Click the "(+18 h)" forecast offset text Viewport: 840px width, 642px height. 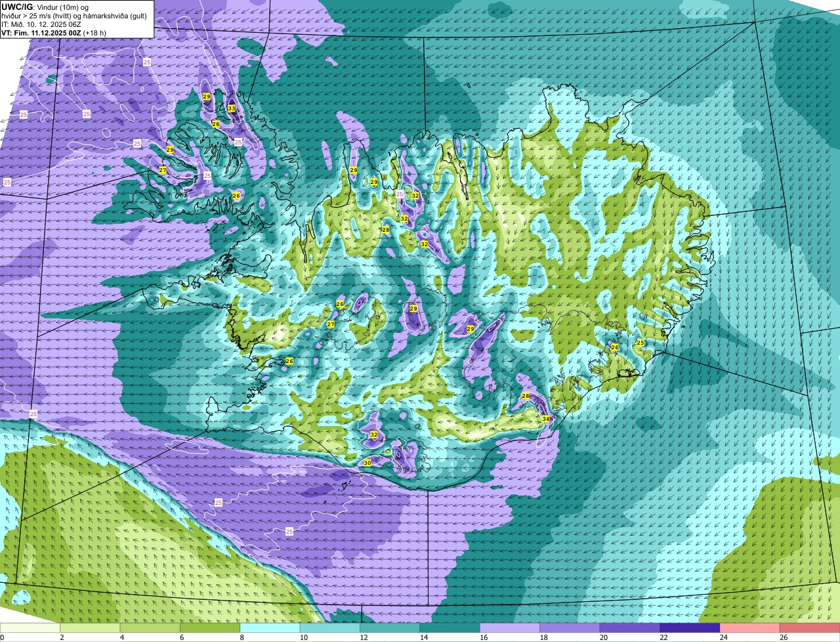94,32
